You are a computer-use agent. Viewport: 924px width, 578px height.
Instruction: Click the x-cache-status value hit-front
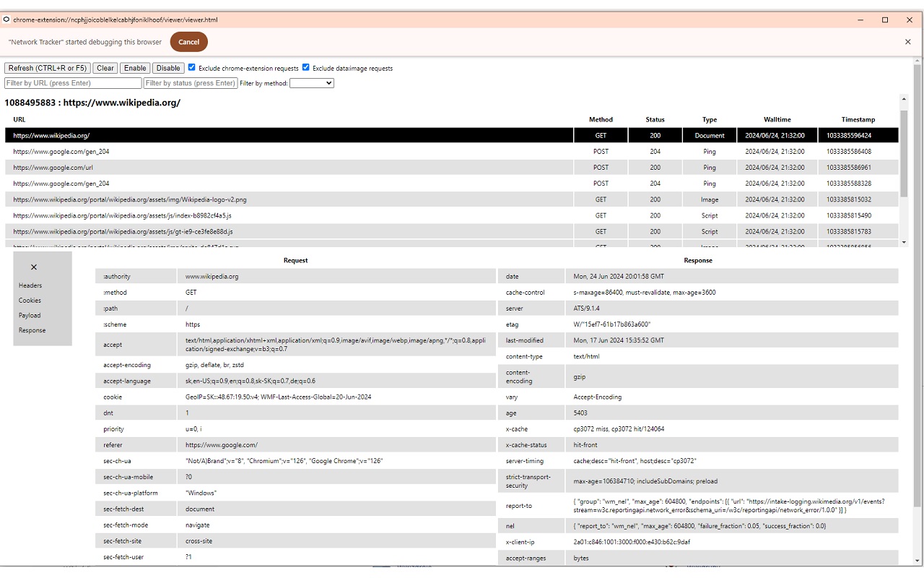(x=586, y=445)
